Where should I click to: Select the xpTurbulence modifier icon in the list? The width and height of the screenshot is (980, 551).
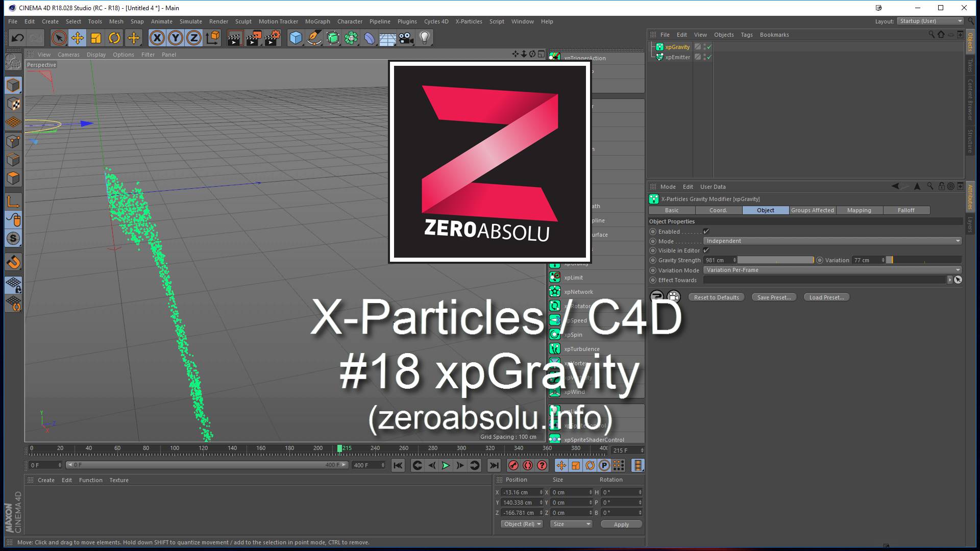point(555,348)
